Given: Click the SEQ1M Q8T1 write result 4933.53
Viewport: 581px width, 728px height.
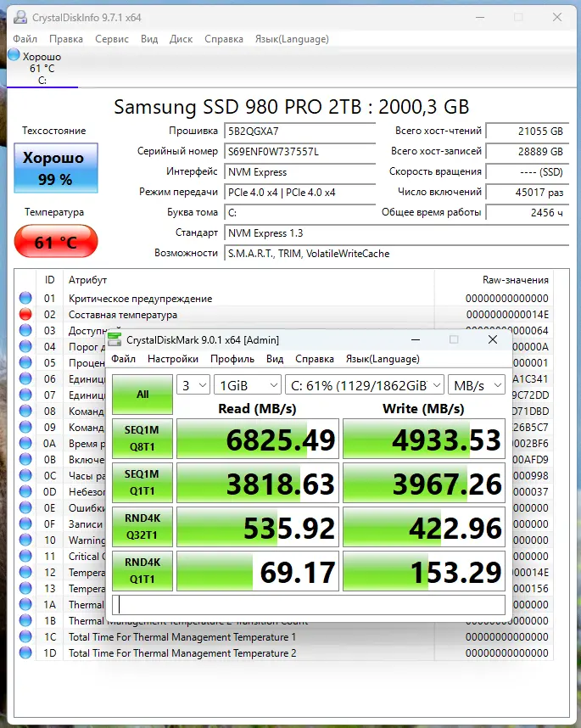Looking at the screenshot, I should [424, 439].
